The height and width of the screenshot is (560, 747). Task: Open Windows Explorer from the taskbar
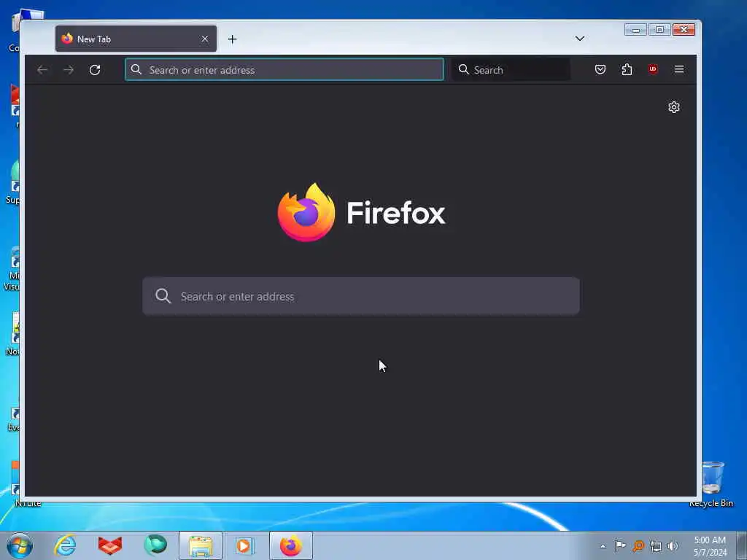(x=201, y=545)
